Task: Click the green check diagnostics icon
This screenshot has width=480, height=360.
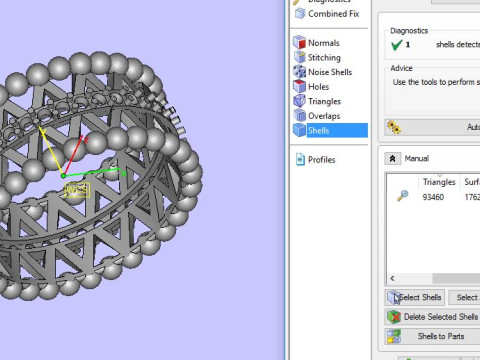Action: point(396,44)
